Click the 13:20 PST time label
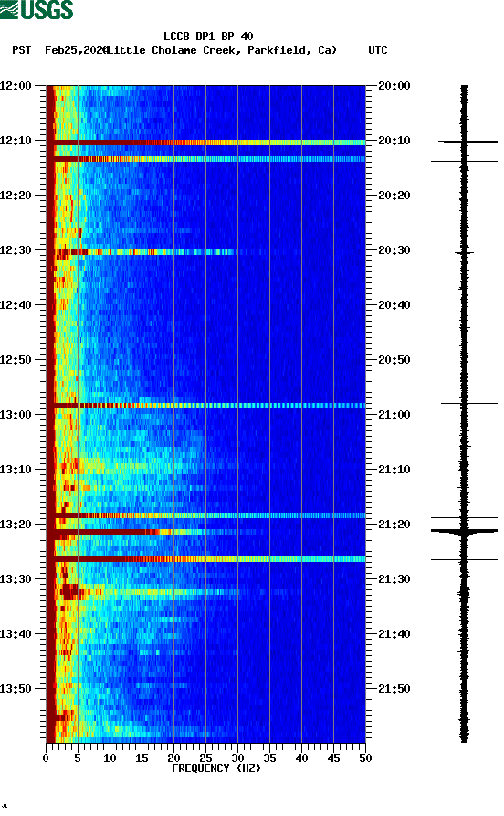This screenshot has width=504, height=816. pos(16,525)
